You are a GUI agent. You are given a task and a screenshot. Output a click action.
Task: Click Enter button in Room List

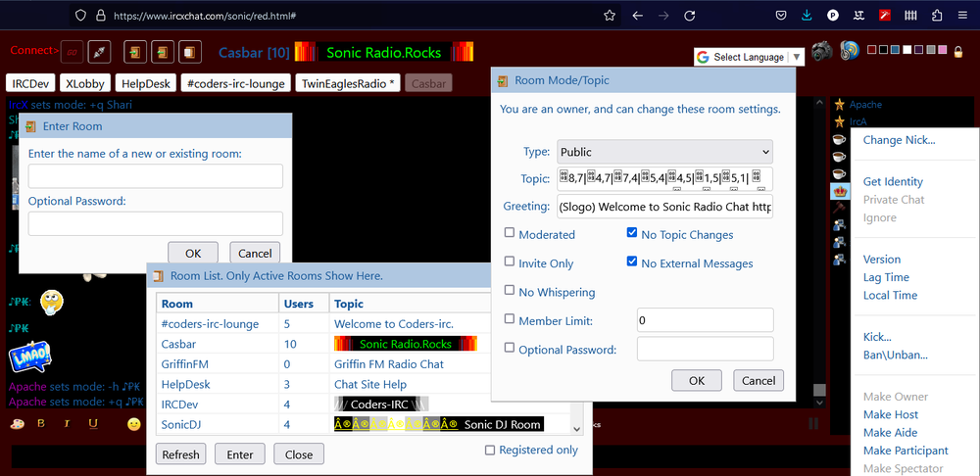coord(240,454)
